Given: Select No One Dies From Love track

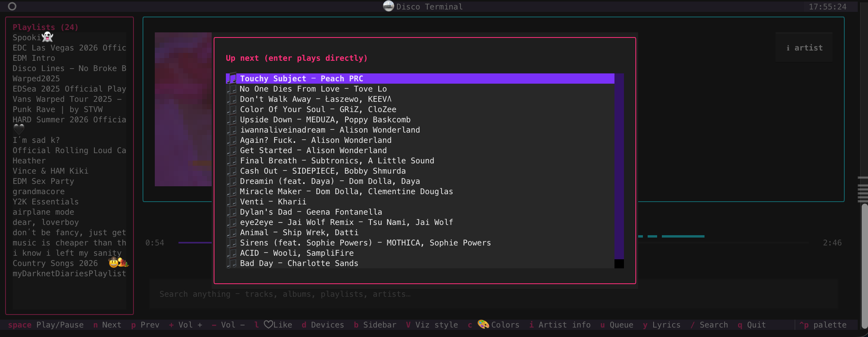Looking at the screenshot, I should pyautogui.click(x=420, y=89).
